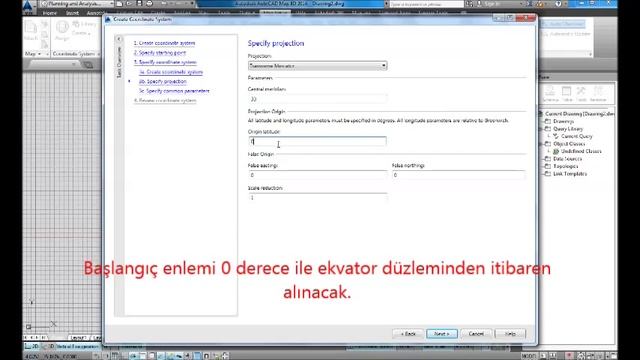
Task: Open sub-step 3a. Create coordinate system
Action: 171,72
